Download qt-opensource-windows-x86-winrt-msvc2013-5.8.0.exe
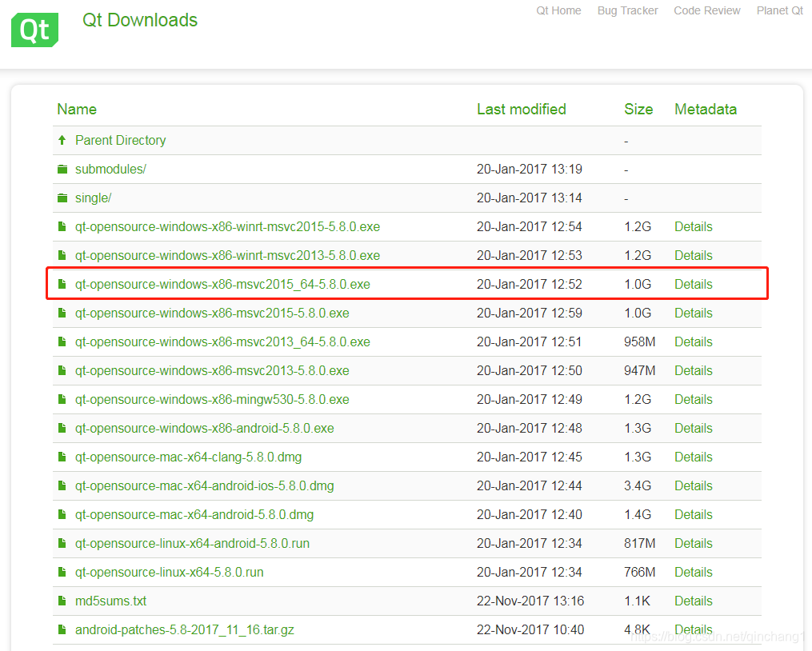Image resolution: width=812 pixels, height=651 pixels. tap(227, 255)
